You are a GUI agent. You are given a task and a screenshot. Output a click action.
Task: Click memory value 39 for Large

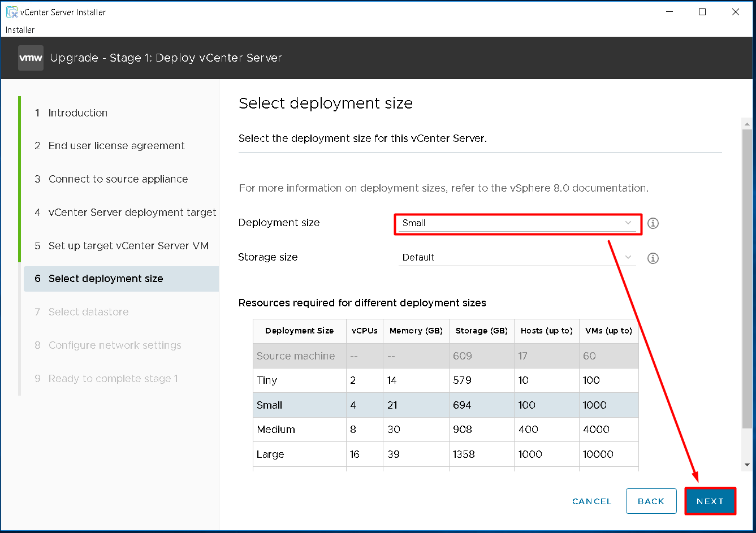tap(394, 454)
